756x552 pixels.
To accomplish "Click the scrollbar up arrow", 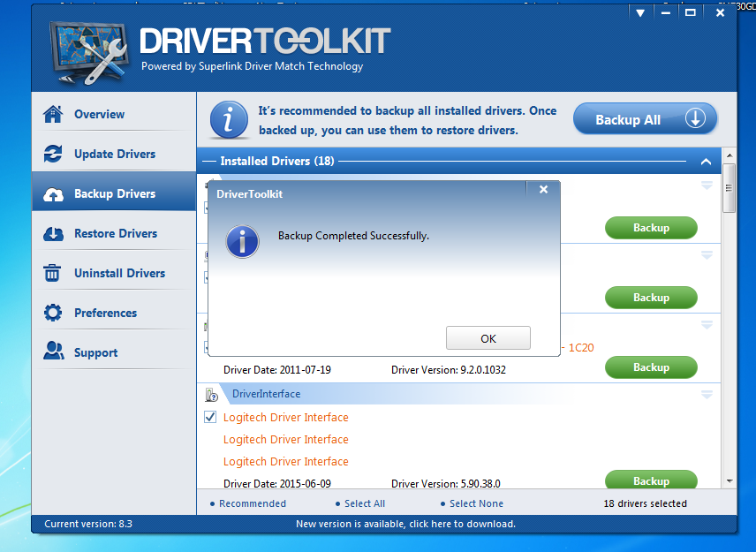I will tap(729, 155).
